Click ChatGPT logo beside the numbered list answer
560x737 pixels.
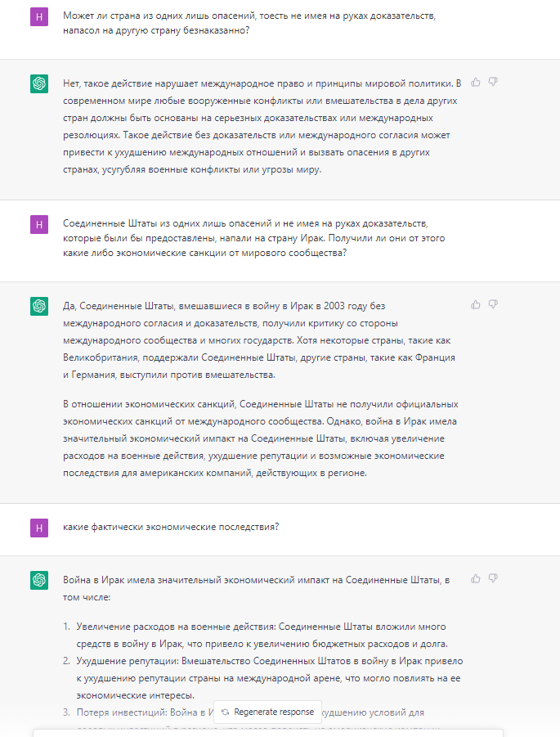pyautogui.click(x=38, y=580)
